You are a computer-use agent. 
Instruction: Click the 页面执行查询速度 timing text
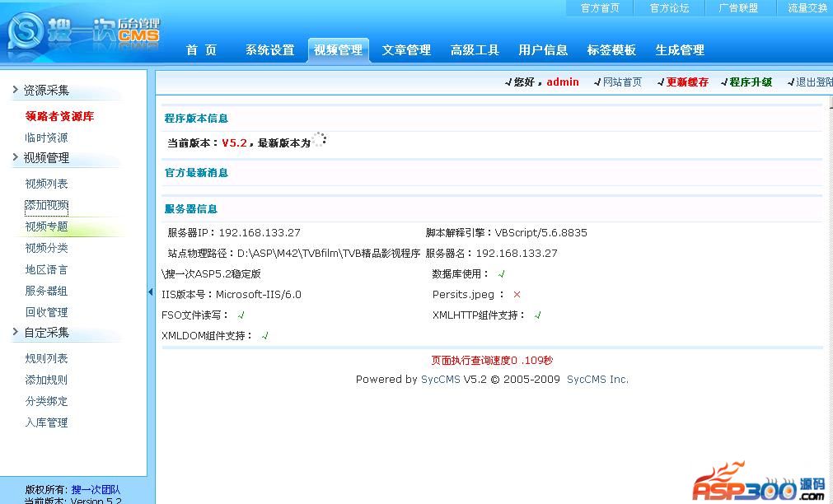(x=492, y=361)
